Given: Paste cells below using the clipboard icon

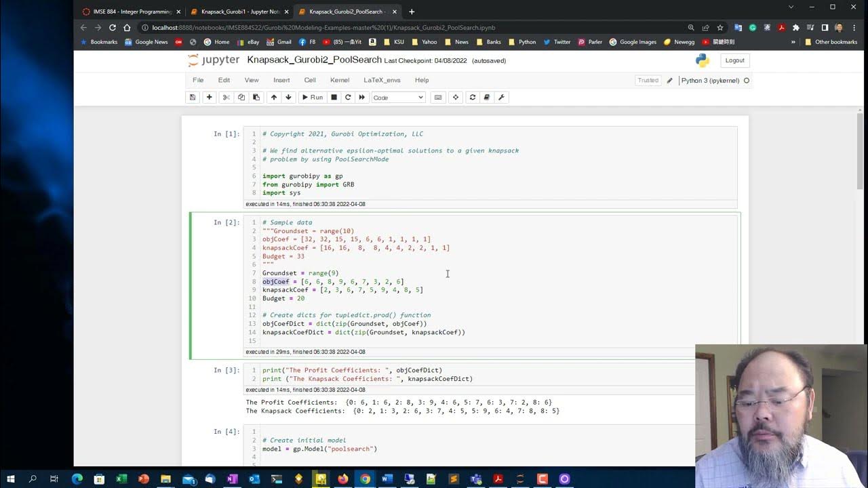Looking at the screenshot, I should (x=256, y=98).
